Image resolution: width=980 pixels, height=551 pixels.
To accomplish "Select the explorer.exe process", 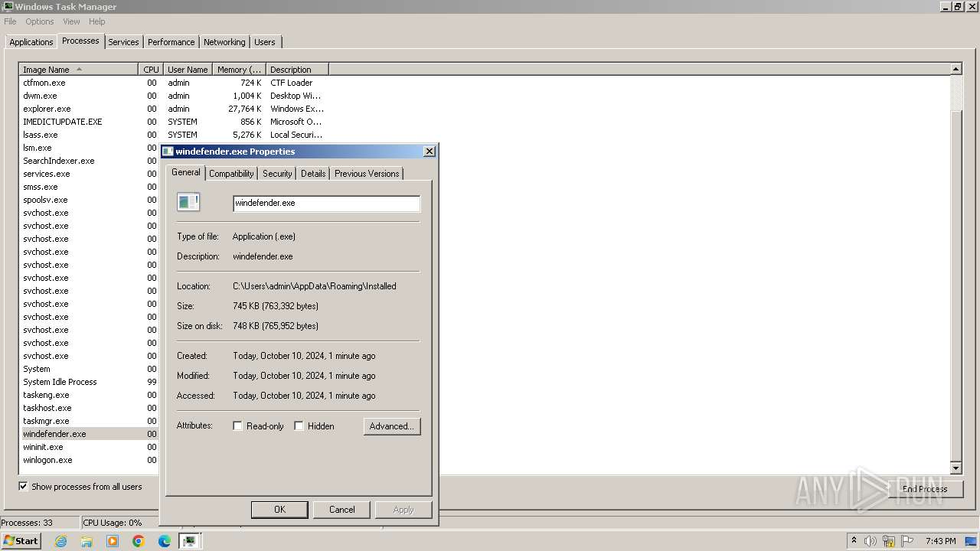I will pos(174,109).
